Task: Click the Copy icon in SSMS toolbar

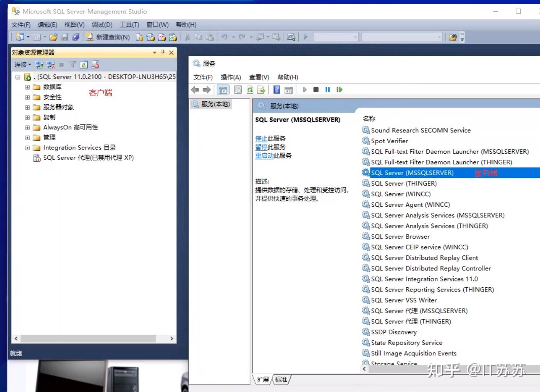Action: click(x=199, y=37)
